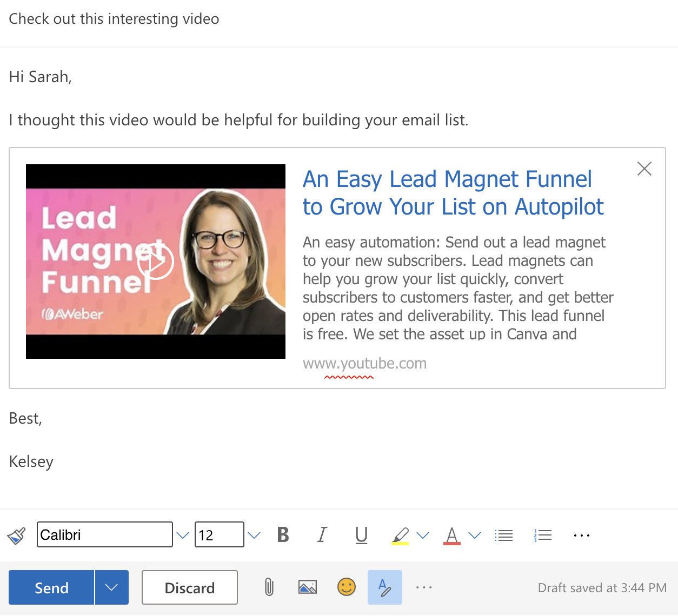Discard the draft email

pos(189,587)
